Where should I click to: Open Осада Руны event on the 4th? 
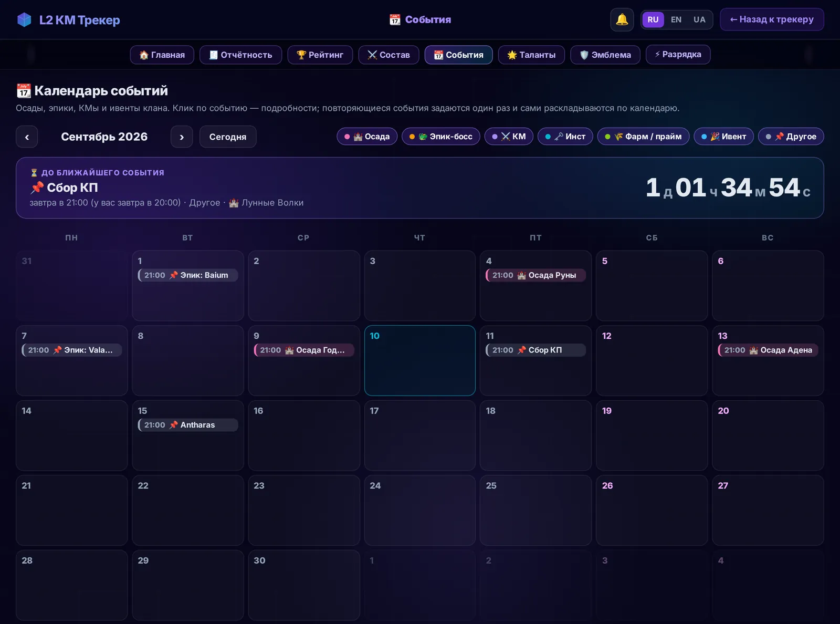coord(535,275)
